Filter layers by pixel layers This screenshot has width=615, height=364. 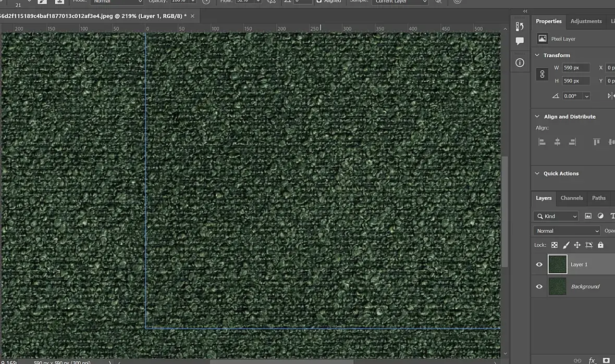[588, 216]
